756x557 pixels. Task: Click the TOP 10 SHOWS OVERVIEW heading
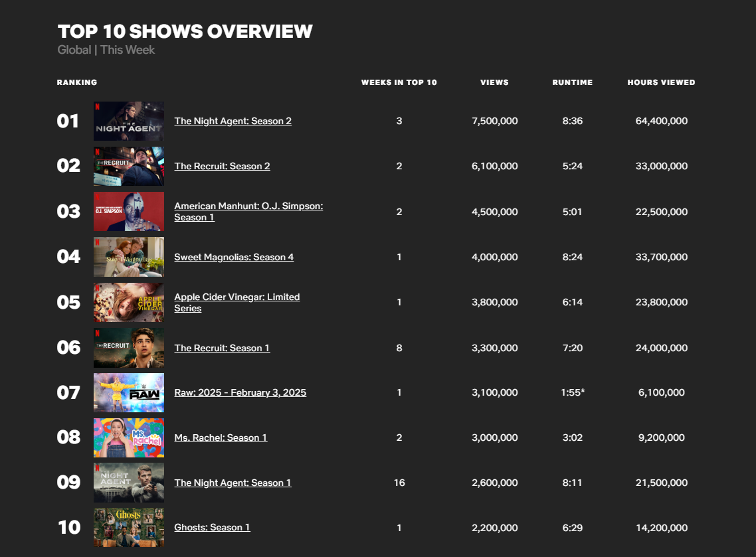pos(185,31)
